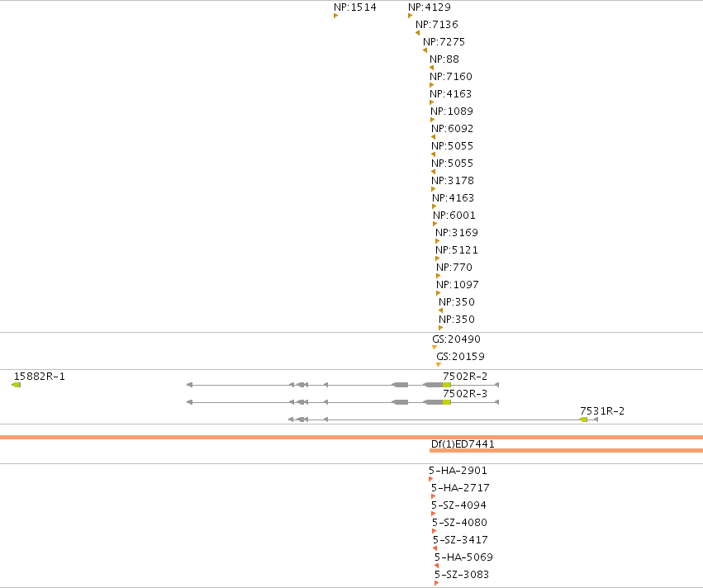Click the red triangle under 5-SZ-3083
Image resolution: width=703 pixels, height=588 pixels.
point(437,583)
